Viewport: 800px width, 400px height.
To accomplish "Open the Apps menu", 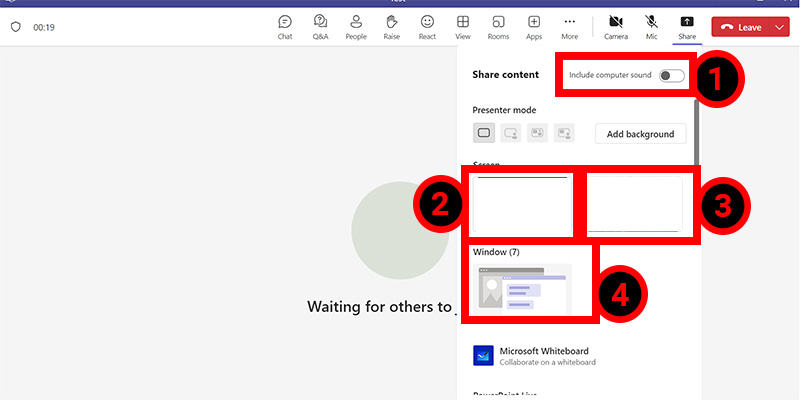I will coord(534,26).
